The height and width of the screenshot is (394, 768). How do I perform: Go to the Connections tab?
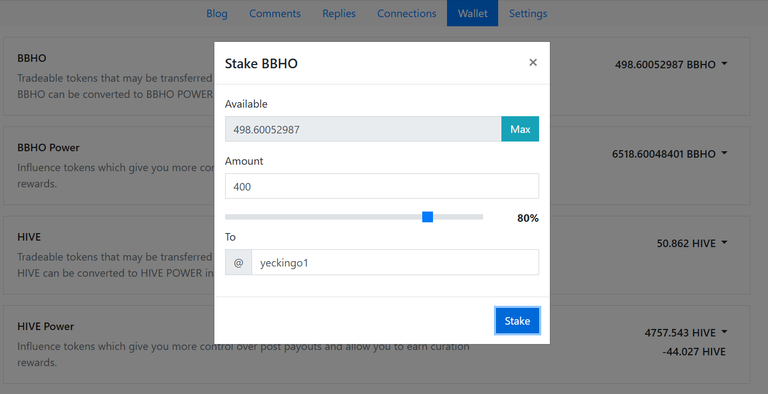tap(407, 13)
